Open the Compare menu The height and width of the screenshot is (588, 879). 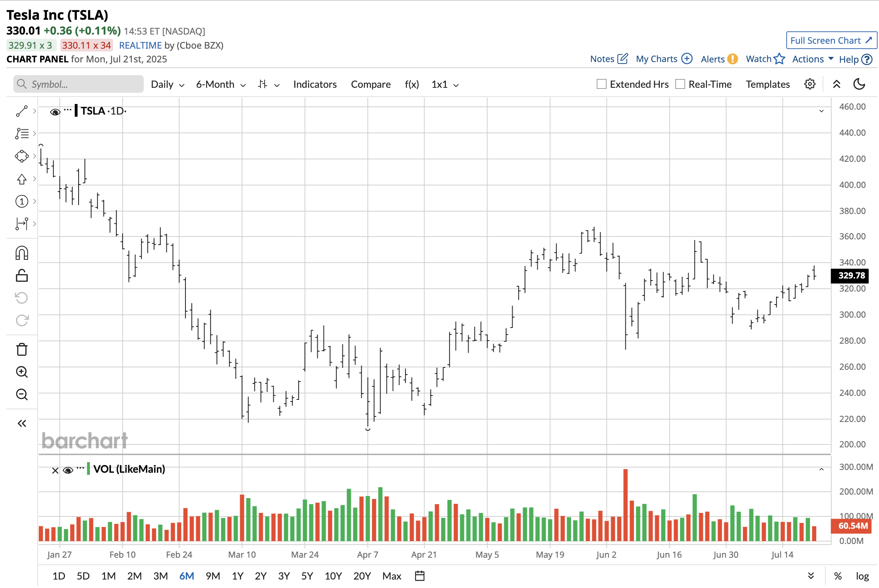371,84
